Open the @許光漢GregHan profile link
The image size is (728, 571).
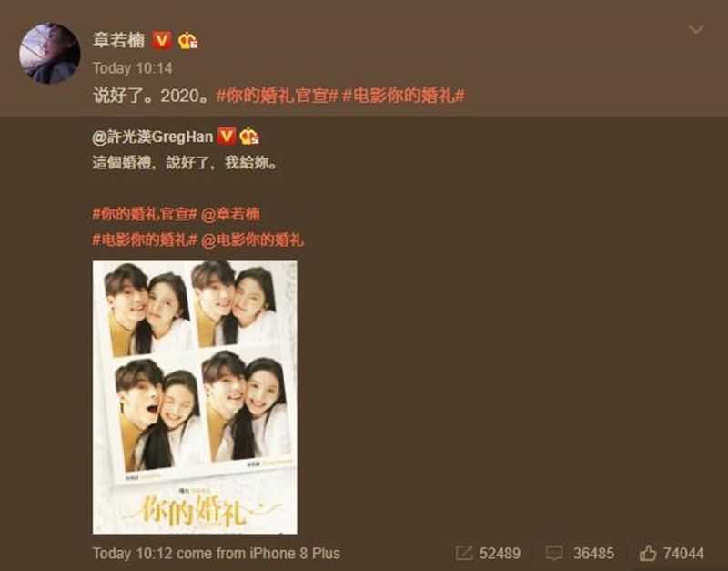(x=153, y=137)
